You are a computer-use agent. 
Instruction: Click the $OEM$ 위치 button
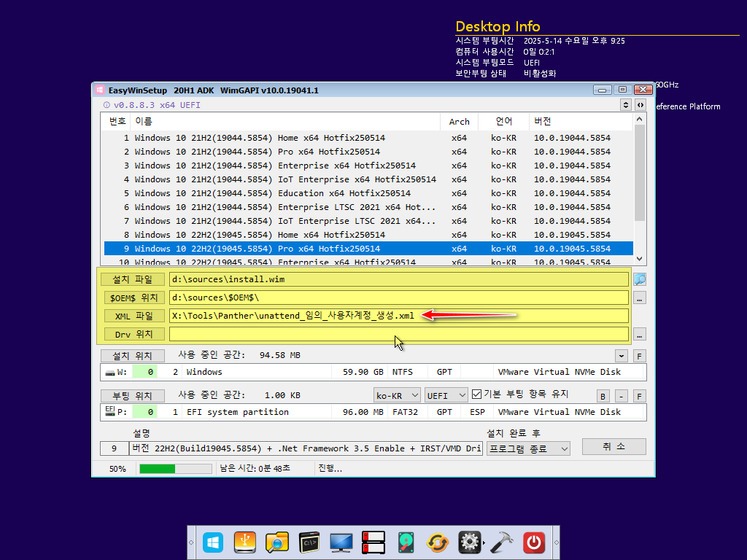pos(134,297)
